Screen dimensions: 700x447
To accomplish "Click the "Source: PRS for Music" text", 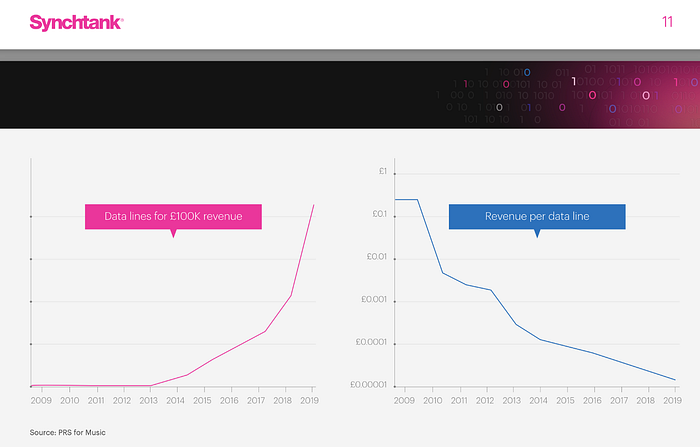I will tap(68, 432).
